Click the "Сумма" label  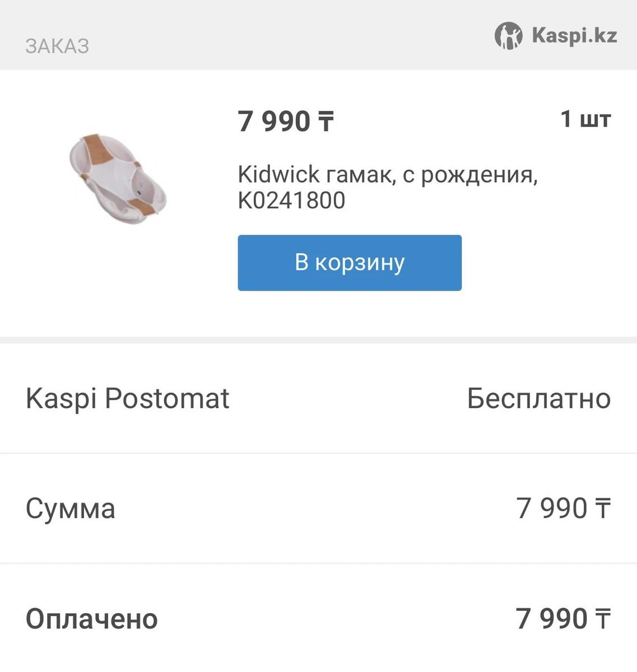click(x=71, y=508)
